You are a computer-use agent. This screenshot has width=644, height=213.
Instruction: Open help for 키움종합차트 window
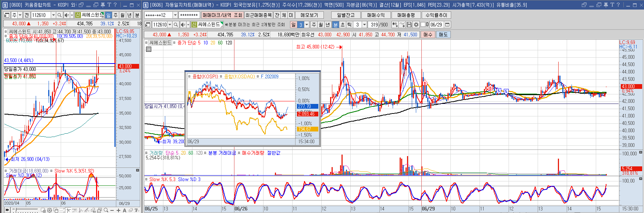(x=115, y=5)
